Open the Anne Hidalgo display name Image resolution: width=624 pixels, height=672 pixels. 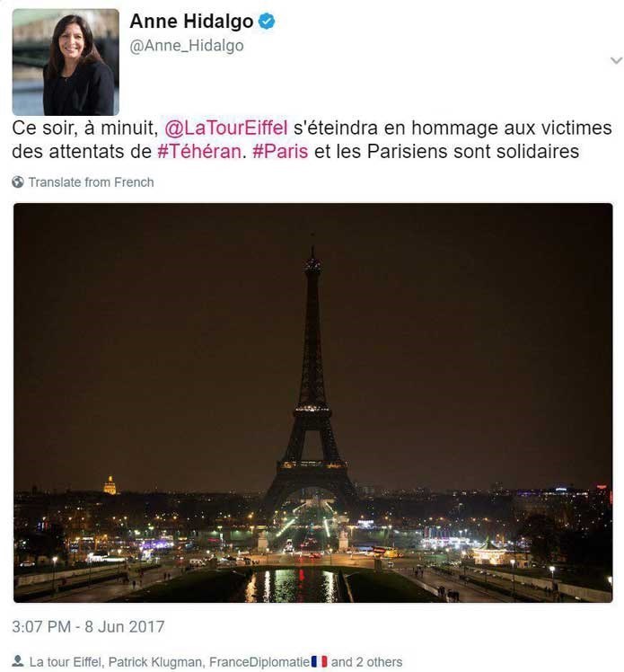(x=191, y=22)
